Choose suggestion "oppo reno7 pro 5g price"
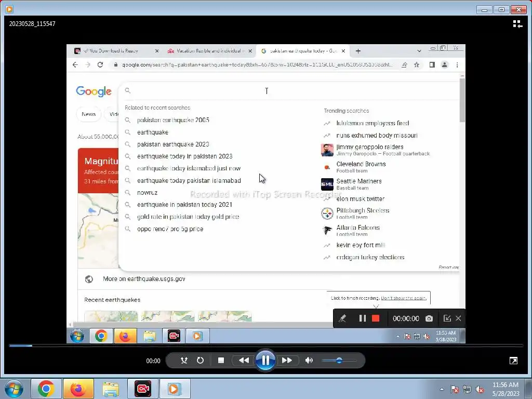 coord(170,229)
